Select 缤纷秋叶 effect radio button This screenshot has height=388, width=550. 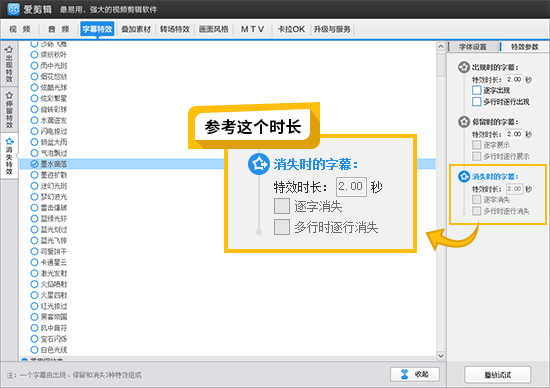[34, 54]
